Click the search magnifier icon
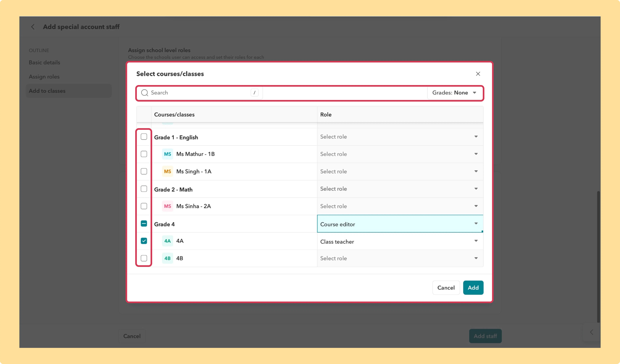620x364 pixels. coord(144,93)
